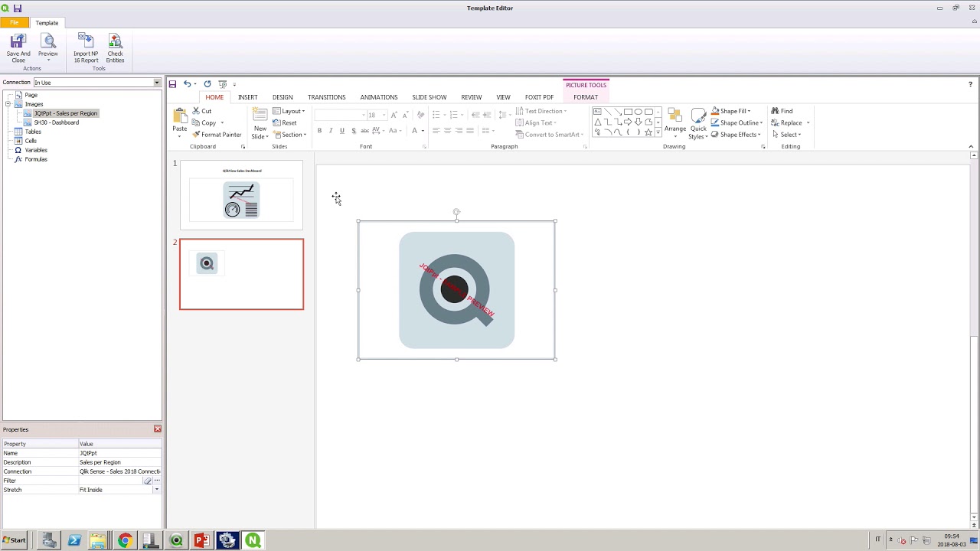This screenshot has width=980, height=551.
Task: Expand the shapes gallery More arrow
Action: point(658,133)
